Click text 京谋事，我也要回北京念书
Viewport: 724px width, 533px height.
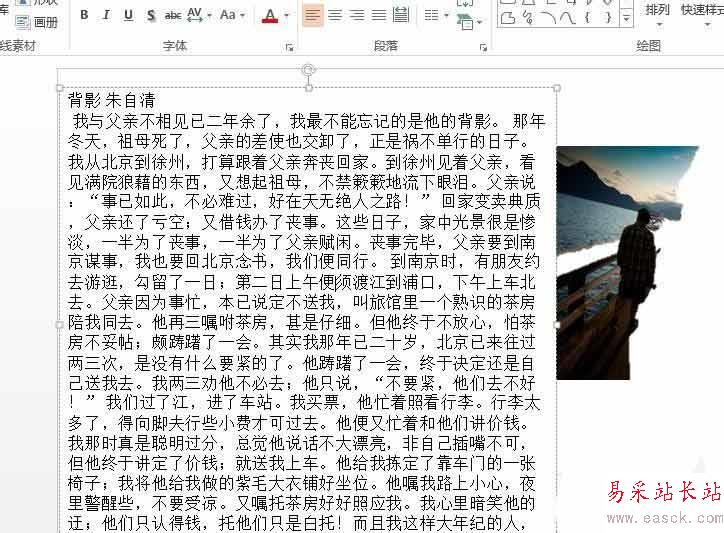tap(168, 262)
